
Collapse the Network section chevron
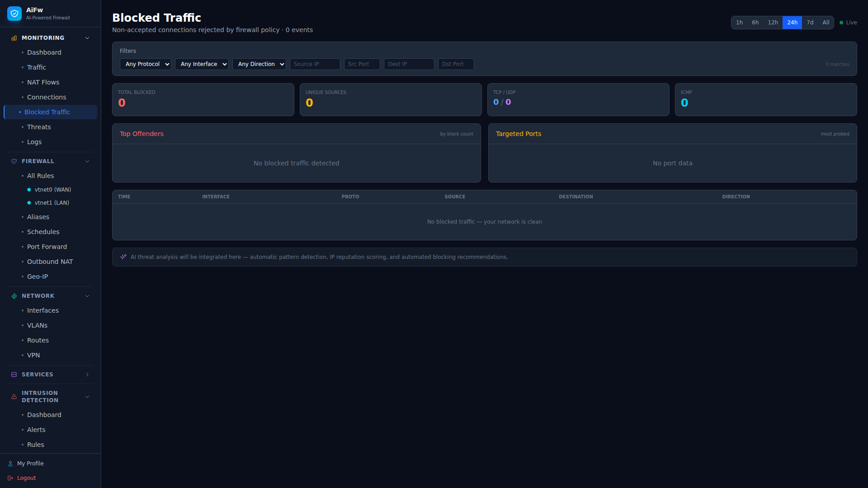point(87,296)
